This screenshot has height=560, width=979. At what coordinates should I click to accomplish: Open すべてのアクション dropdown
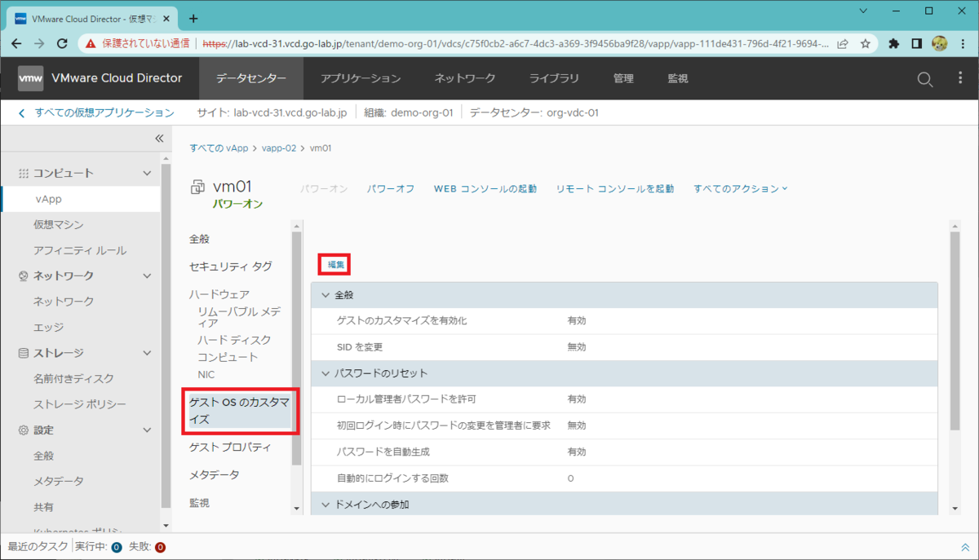(741, 188)
